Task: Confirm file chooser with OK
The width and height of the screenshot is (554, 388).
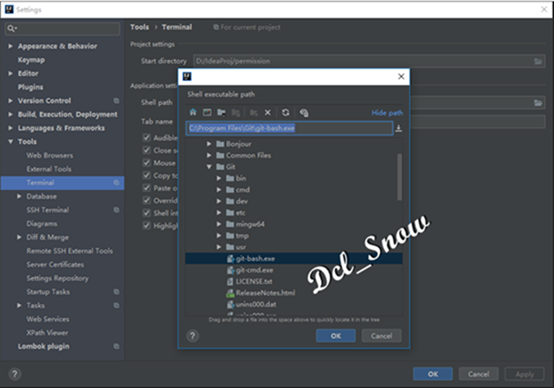Action: pos(336,336)
